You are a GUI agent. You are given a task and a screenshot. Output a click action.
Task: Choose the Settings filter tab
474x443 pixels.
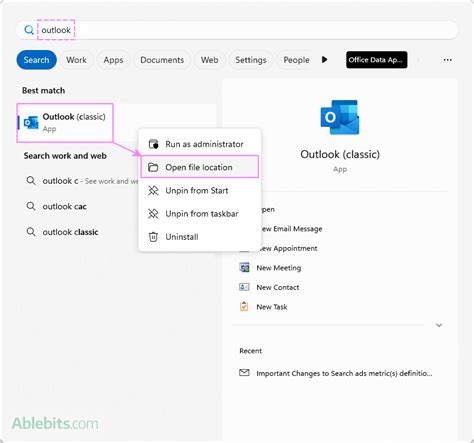[251, 60]
